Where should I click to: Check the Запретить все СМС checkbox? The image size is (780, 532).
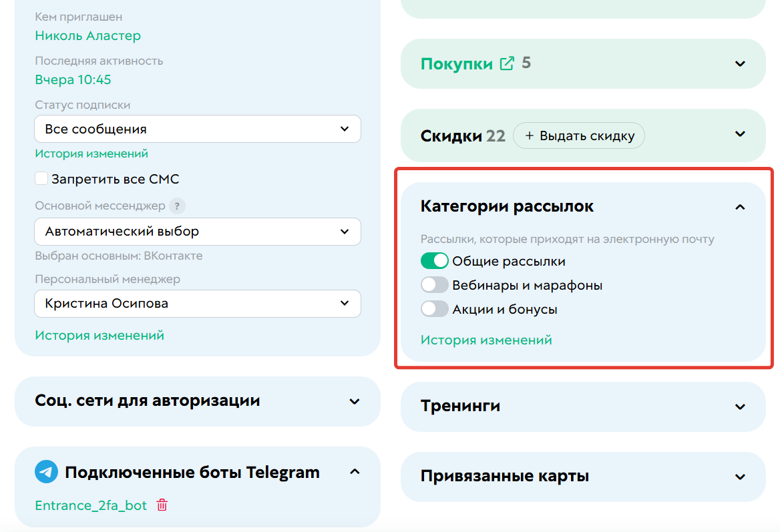pos(41,178)
